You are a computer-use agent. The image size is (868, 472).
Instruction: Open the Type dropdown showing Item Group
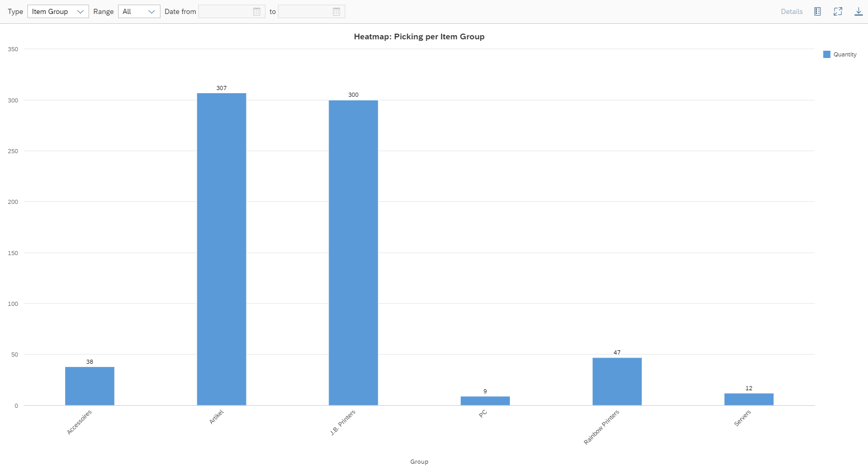(x=58, y=11)
